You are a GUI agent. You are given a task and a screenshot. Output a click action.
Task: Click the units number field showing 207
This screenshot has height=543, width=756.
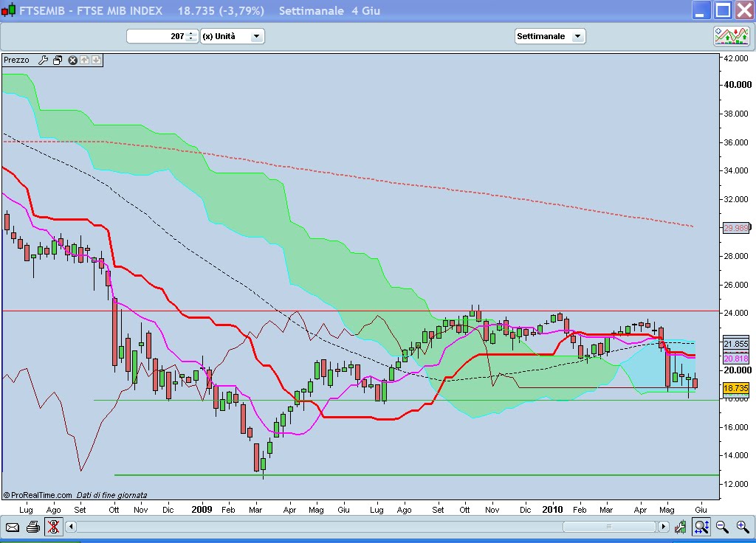tap(157, 36)
